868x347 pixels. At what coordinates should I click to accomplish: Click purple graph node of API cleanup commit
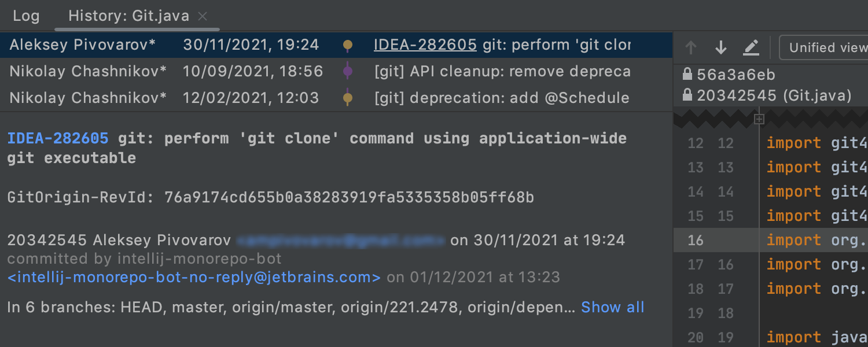348,71
